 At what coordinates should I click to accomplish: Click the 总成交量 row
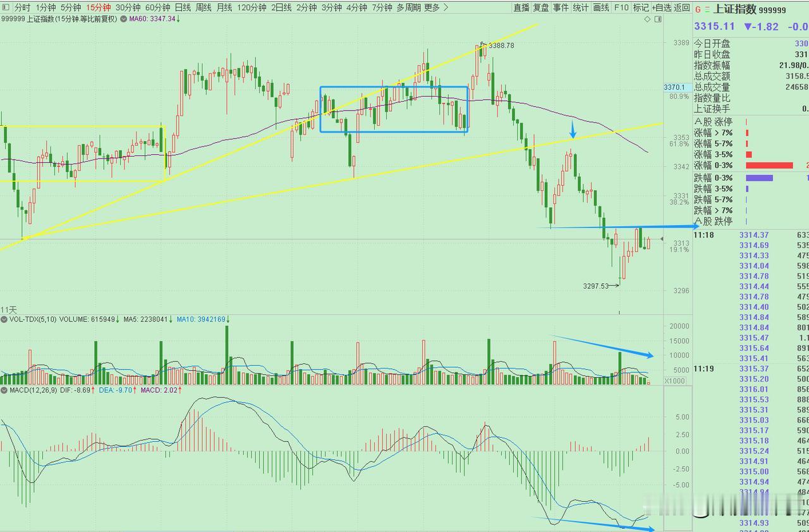(x=751, y=87)
